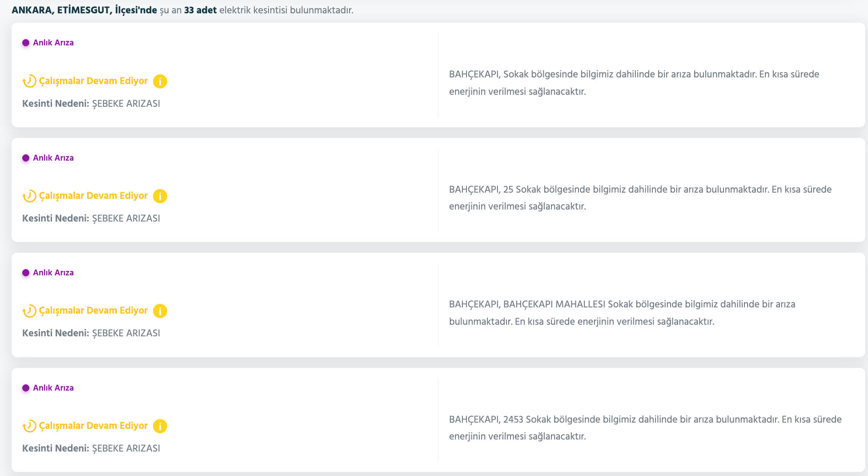Click the purple dot in the BAHÇEKAPI MAHALLESI card

[x=26, y=273]
